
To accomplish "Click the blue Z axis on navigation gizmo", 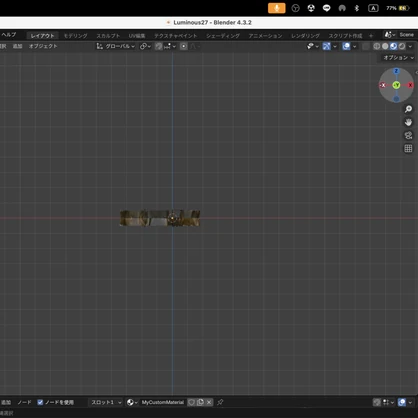I will pyautogui.click(x=396, y=71).
